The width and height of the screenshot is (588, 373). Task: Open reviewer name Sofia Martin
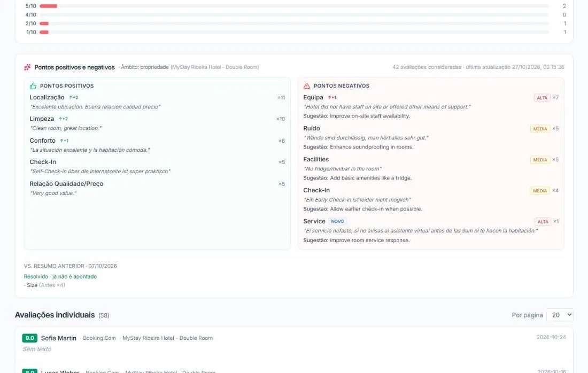(58, 338)
